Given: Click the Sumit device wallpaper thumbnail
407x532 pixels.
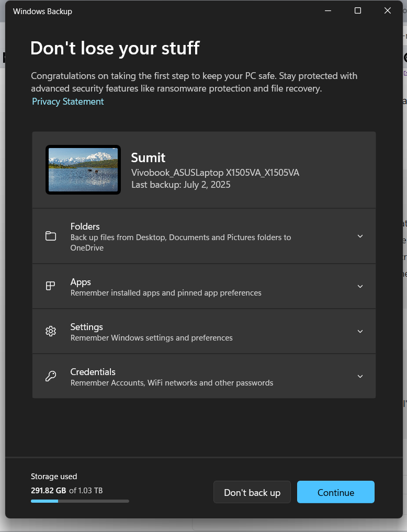Looking at the screenshot, I should point(83,169).
